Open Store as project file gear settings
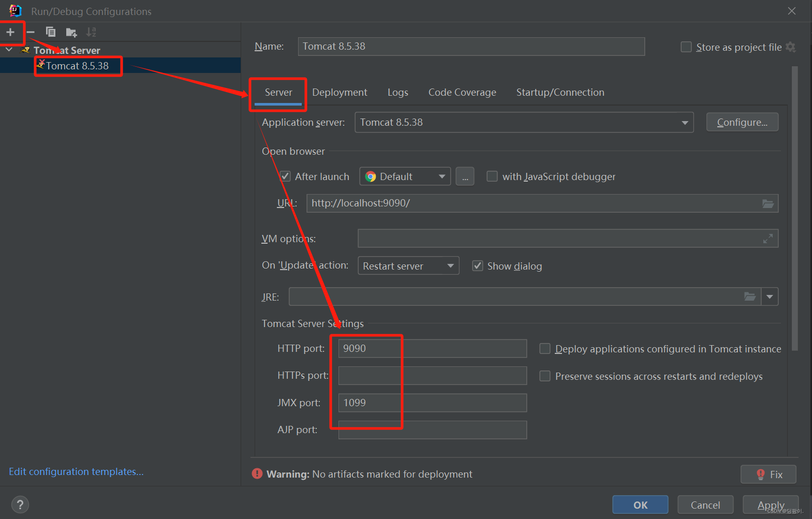The image size is (812, 519). pyautogui.click(x=790, y=47)
